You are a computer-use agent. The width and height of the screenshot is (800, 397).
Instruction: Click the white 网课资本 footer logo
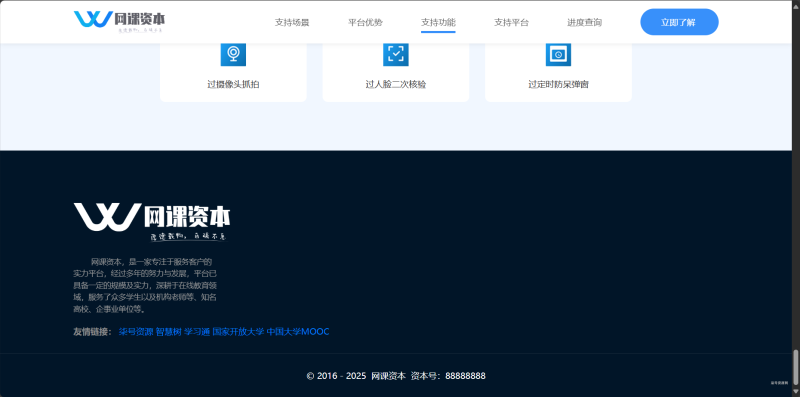coord(152,222)
